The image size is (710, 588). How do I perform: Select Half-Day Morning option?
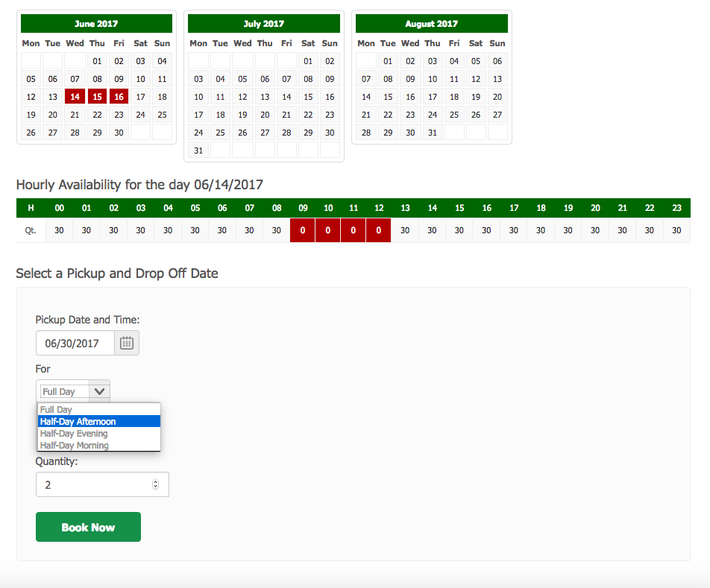click(98, 446)
